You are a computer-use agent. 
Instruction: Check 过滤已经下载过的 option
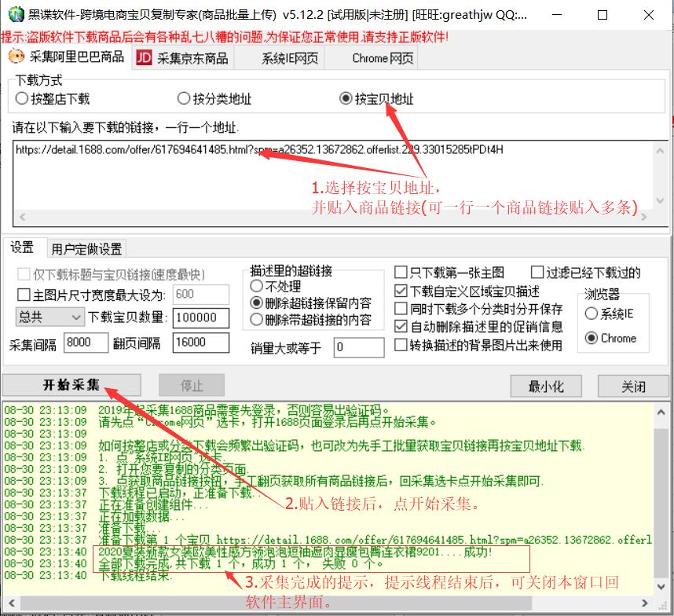pyautogui.click(x=585, y=272)
